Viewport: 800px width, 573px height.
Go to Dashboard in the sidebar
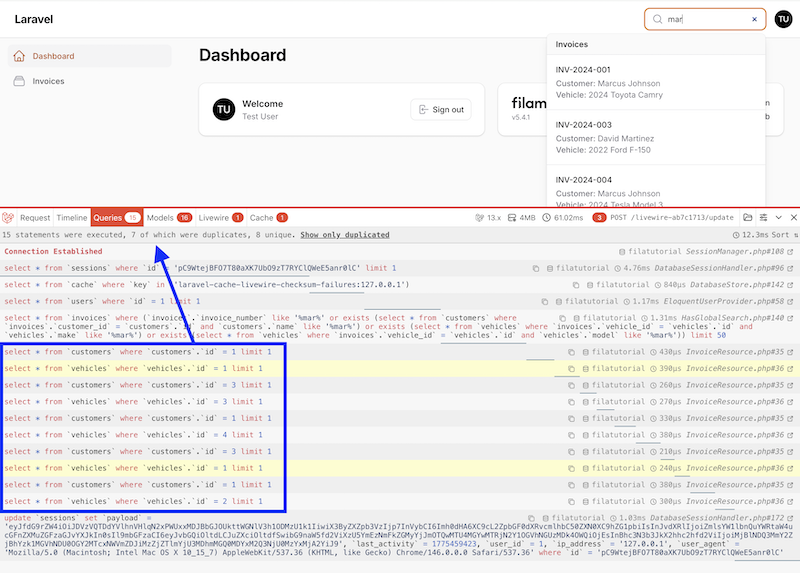tap(90, 56)
